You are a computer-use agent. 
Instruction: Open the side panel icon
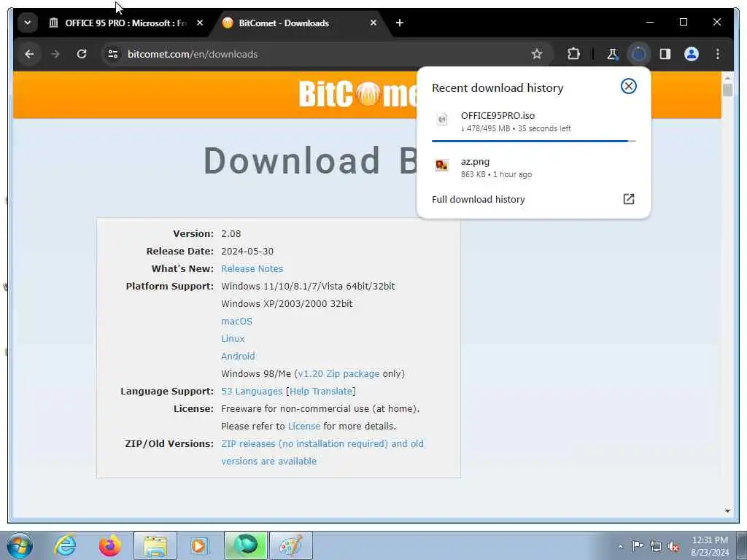pyautogui.click(x=665, y=54)
